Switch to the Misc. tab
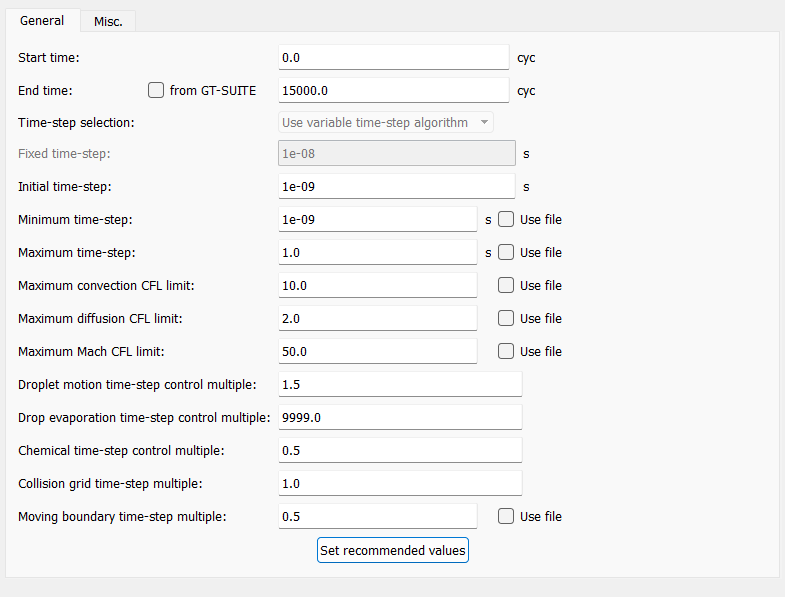 108,21
